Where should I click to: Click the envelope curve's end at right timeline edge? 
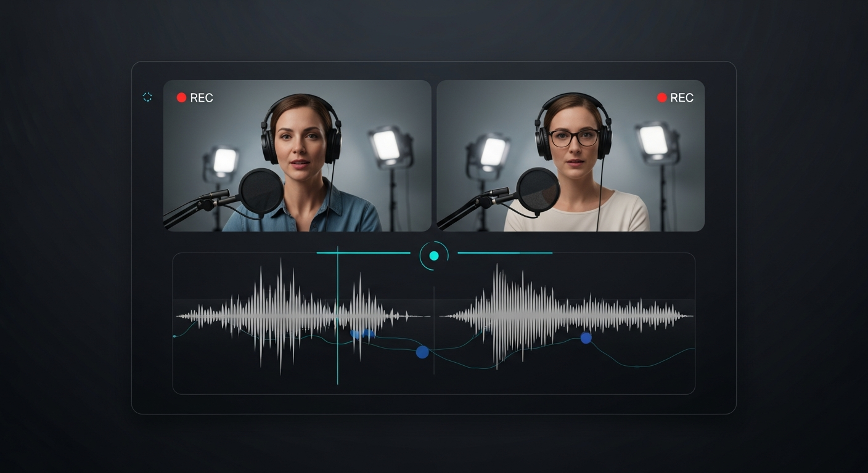tap(694, 349)
